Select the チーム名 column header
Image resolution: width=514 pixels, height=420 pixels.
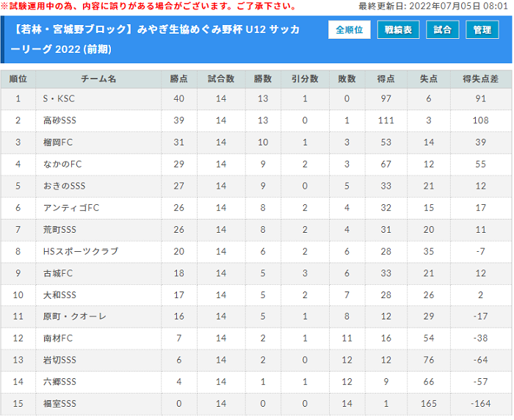98,79
